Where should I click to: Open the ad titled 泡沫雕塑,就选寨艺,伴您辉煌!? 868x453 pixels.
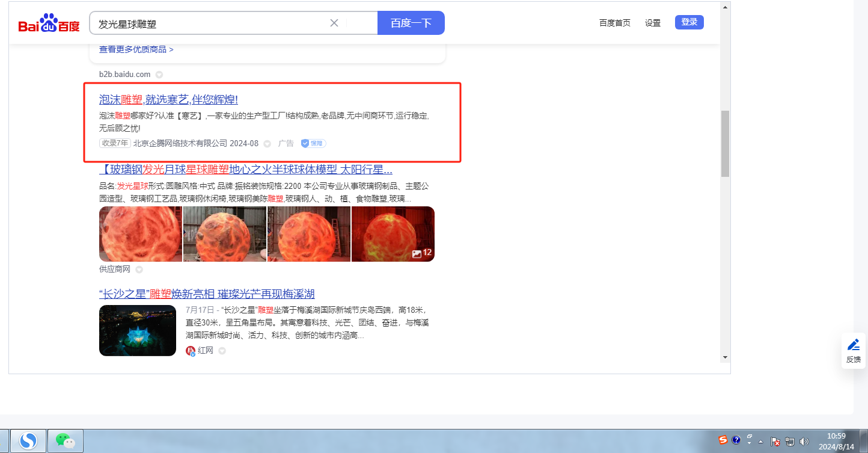[x=169, y=99]
